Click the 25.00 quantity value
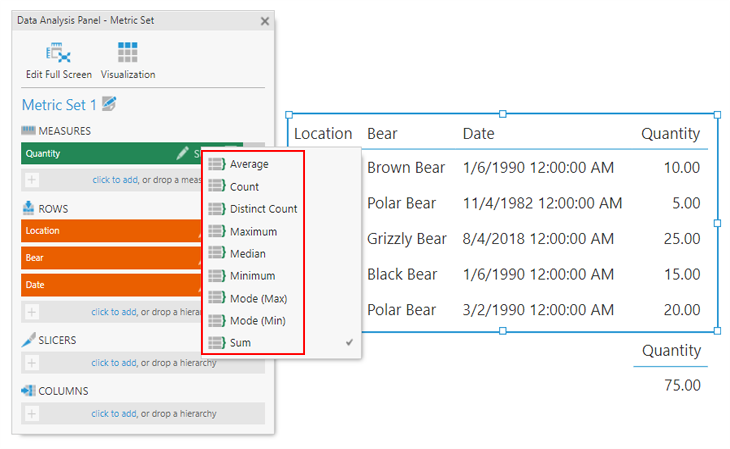The image size is (730, 449). click(x=682, y=239)
